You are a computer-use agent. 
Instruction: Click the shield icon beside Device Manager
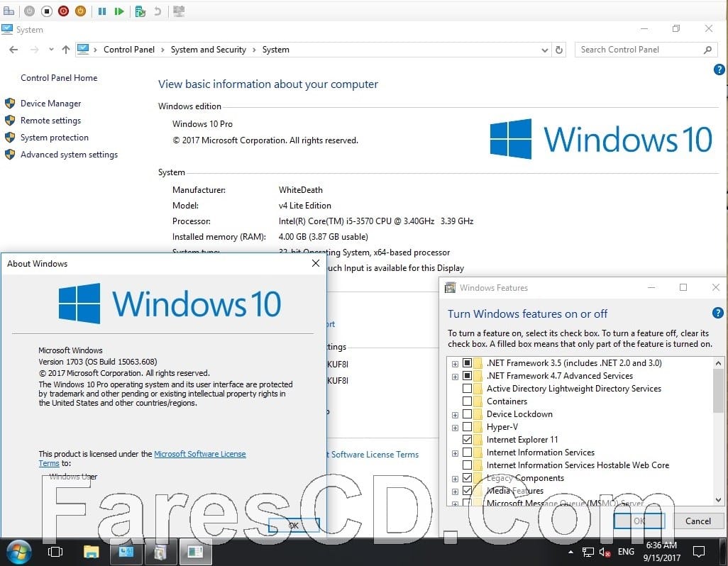(10, 104)
